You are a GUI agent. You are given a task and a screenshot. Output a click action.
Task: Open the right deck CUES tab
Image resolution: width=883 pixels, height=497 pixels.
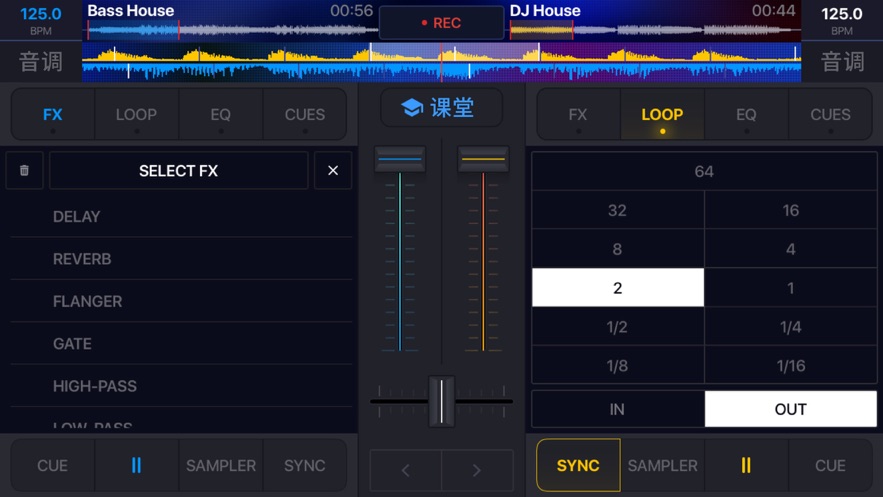point(830,115)
